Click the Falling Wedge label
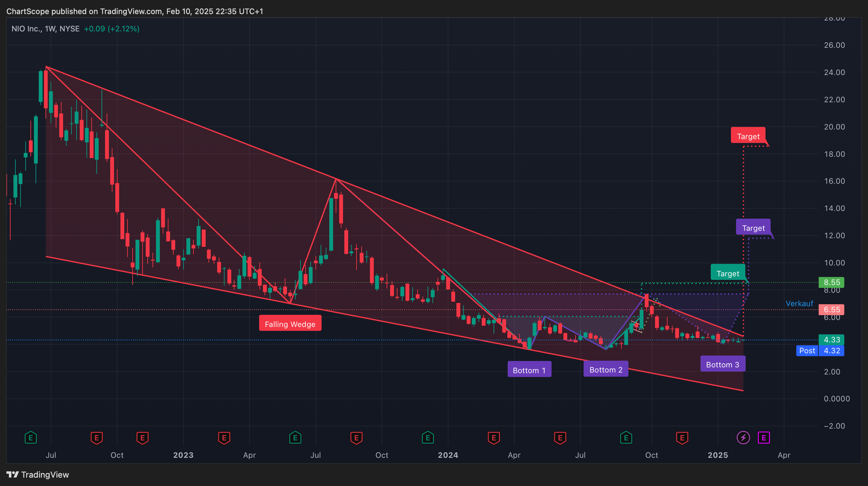 (x=290, y=324)
